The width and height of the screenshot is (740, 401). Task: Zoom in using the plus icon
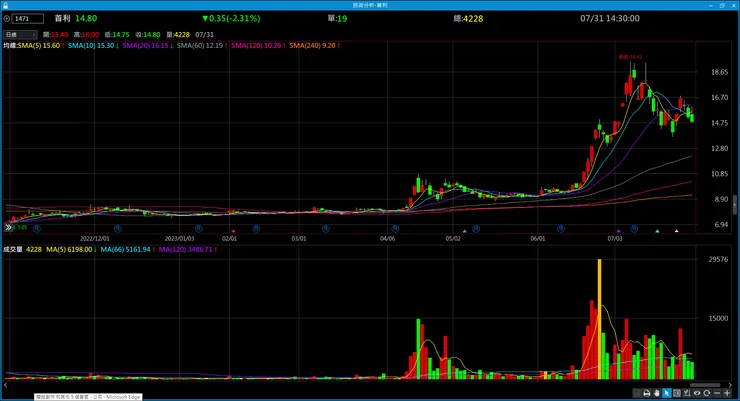click(x=727, y=393)
